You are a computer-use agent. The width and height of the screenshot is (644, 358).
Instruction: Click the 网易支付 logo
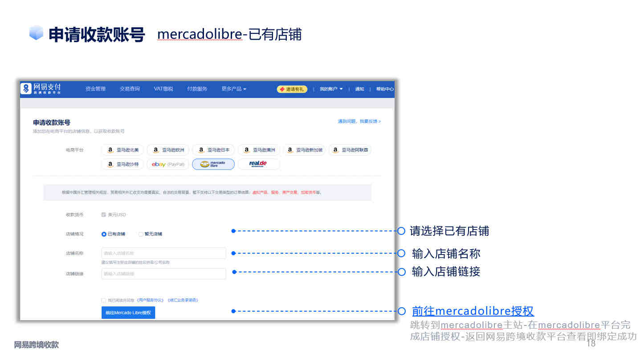pyautogui.click(x=41, y=89)
